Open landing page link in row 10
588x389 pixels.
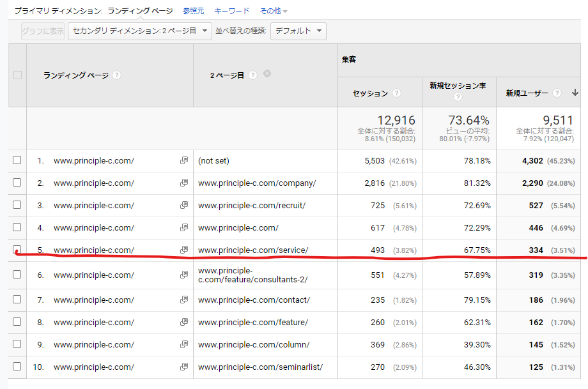(x=94, y=367)
